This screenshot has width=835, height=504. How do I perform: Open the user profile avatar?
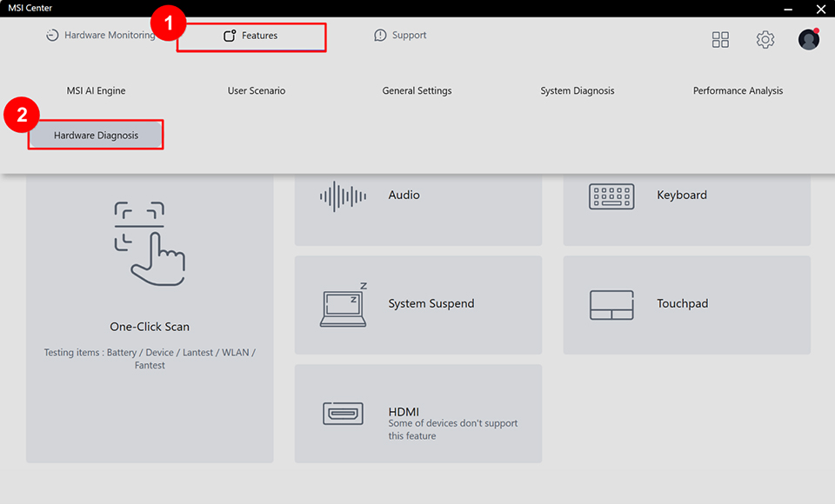808,39
